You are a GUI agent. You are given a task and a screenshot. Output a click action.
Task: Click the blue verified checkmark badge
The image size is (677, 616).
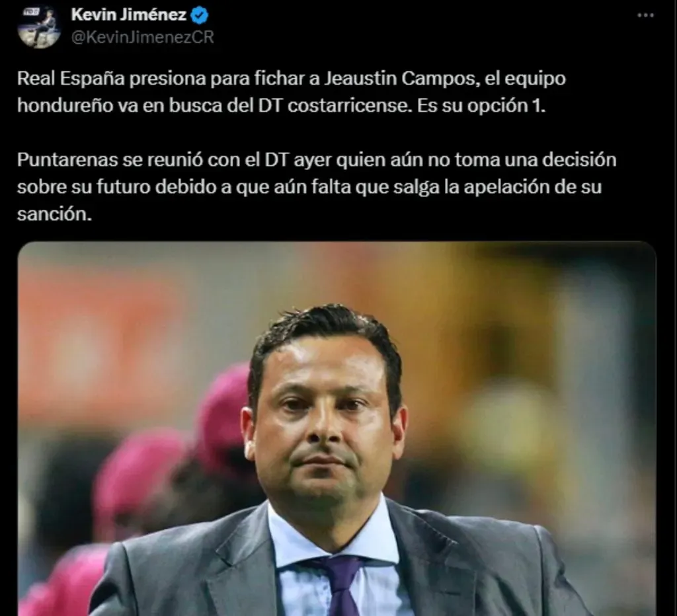point(200,16)
